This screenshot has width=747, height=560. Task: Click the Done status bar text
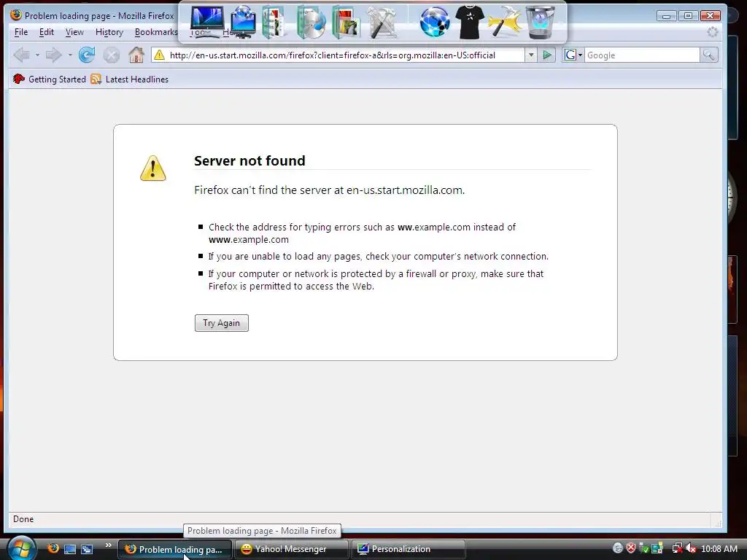[23, 519]
